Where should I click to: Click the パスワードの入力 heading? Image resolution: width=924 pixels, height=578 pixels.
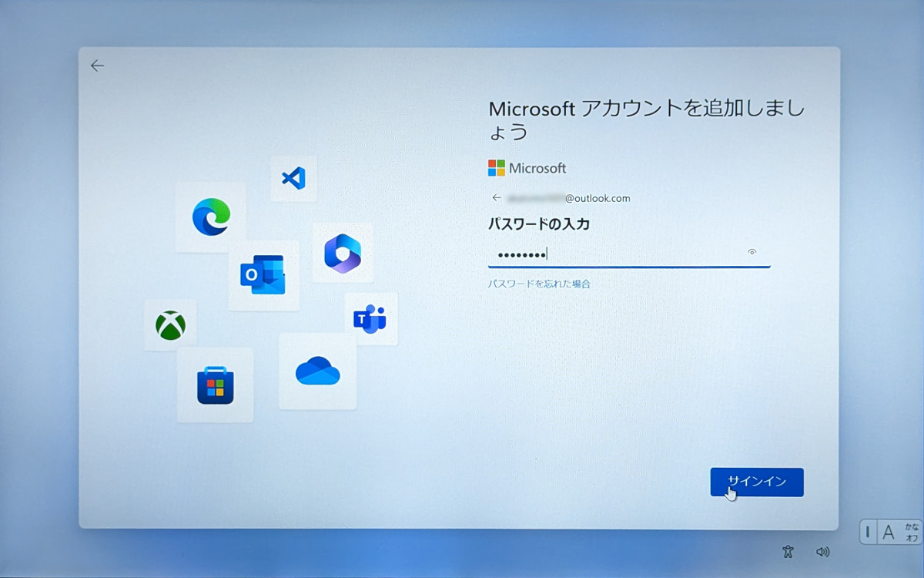coord(539,224)
